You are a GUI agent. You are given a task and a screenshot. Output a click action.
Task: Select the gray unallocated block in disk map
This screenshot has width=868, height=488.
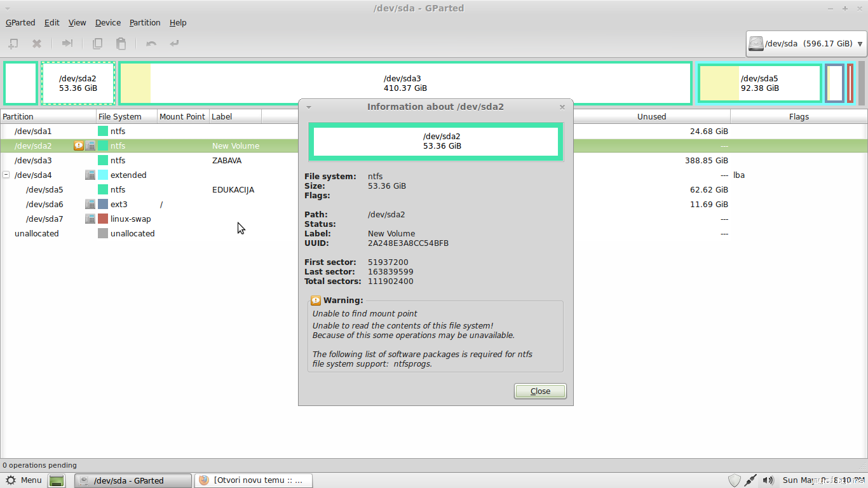click(x=862, y=83)
